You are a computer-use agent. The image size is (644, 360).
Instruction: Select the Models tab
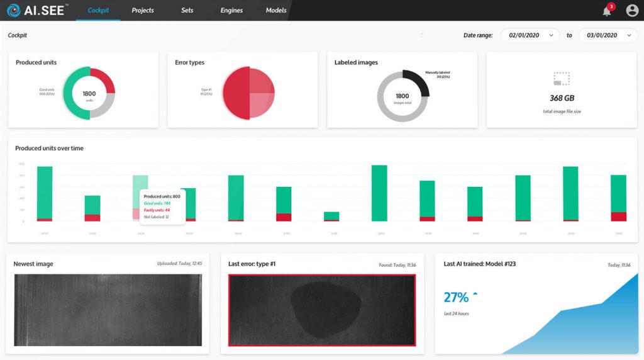276,10
